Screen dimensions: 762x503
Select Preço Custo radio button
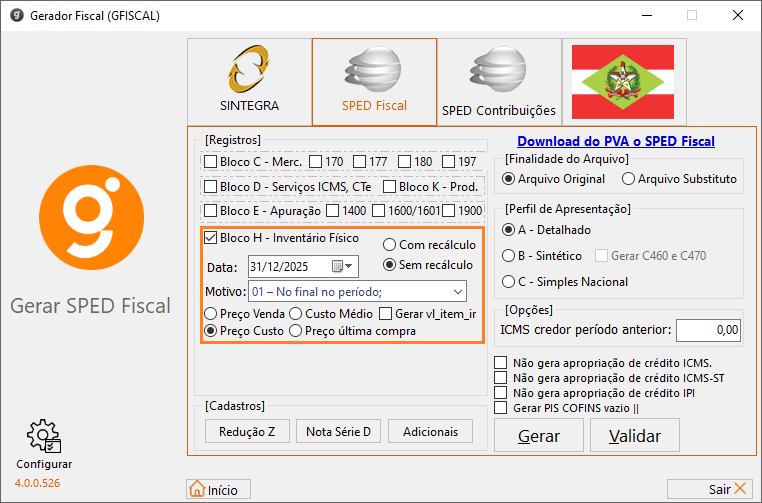(x=210, y=331)
